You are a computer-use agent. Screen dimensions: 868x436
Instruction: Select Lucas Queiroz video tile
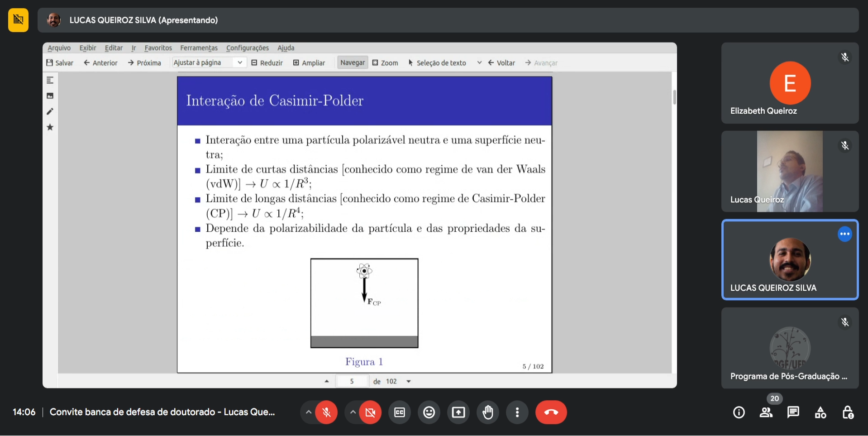(790, 171)
